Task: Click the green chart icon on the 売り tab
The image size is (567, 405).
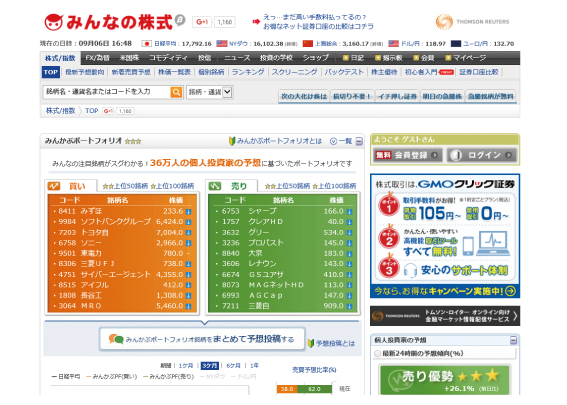Action: (x=215, y=186)
